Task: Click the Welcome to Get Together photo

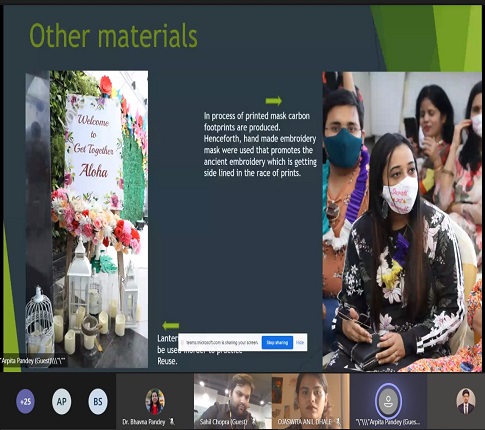Action: coord(87,219)
